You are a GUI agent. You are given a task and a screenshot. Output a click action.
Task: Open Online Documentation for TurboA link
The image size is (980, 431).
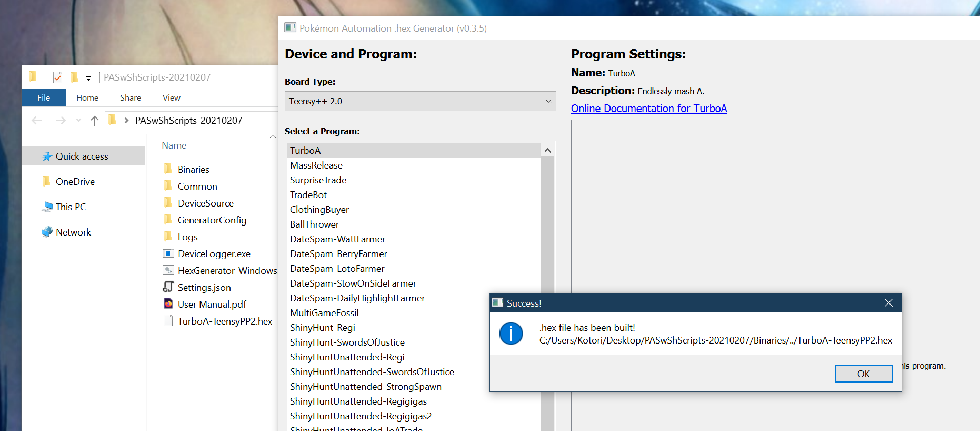point(648,109)
